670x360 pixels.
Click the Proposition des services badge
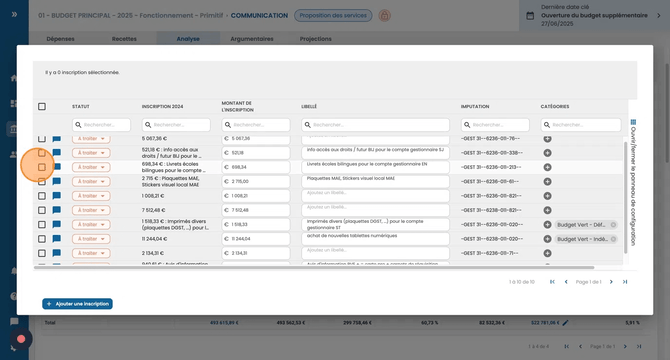tap(333, 15)
